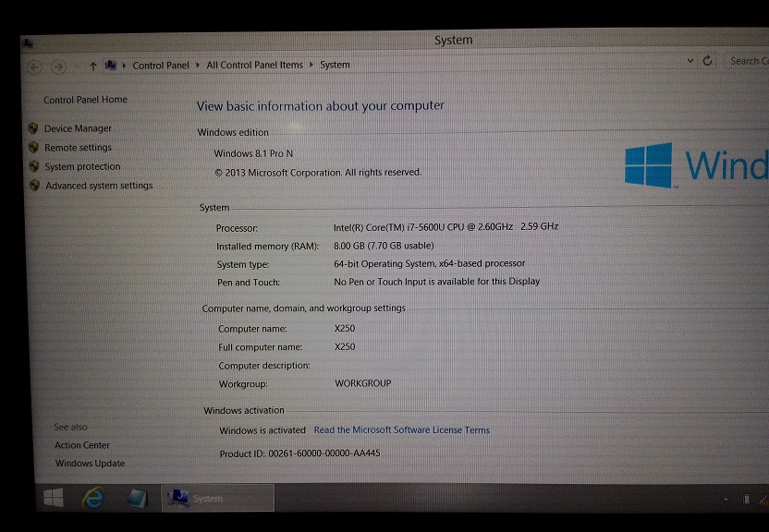Screen dimensions: 769x532
Task: Open Advanced system settings link
Action: tap(99, 186)
